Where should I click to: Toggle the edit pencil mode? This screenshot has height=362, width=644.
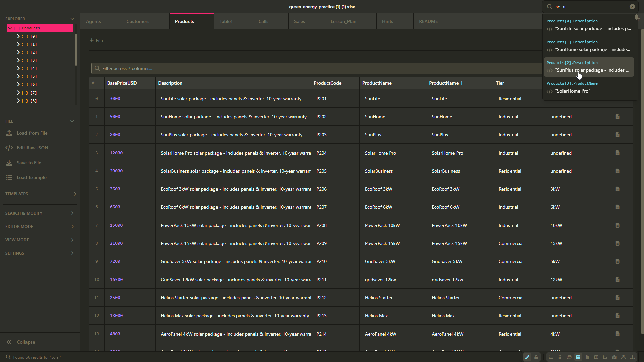[527, 357]
